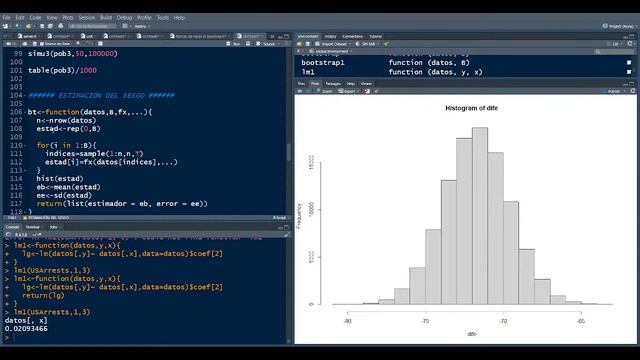
Task: Click the Save icon in main toolbar
Action: click(x=42, y=26)
